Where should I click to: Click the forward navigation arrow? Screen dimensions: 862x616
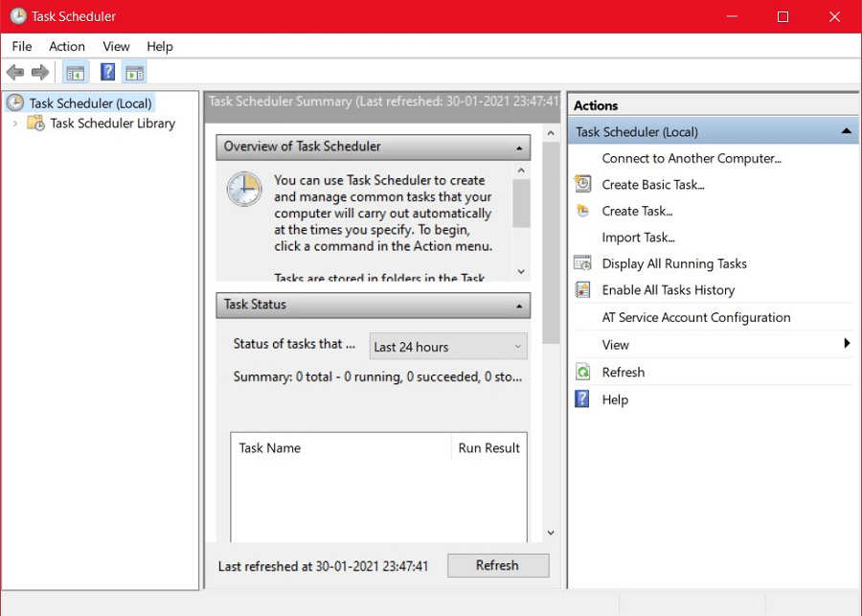pyautogui.click(x=39, y=72)
